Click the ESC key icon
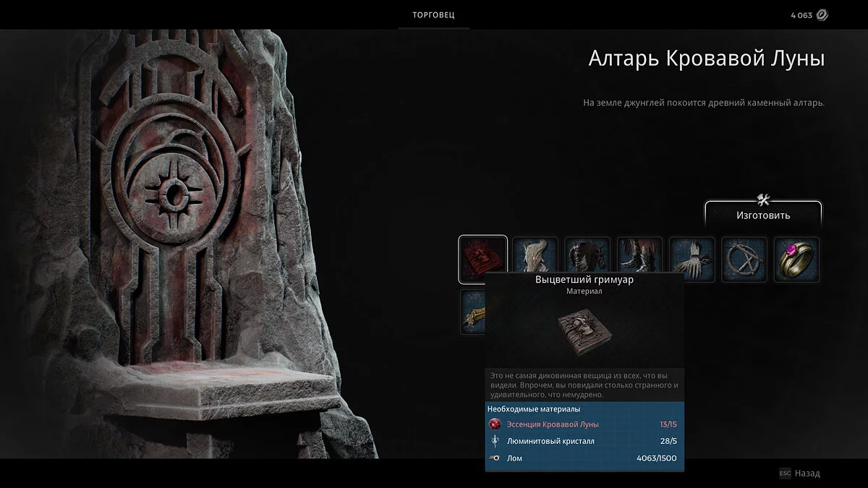Viewport: 868px width, 488px height. [785, 474]
